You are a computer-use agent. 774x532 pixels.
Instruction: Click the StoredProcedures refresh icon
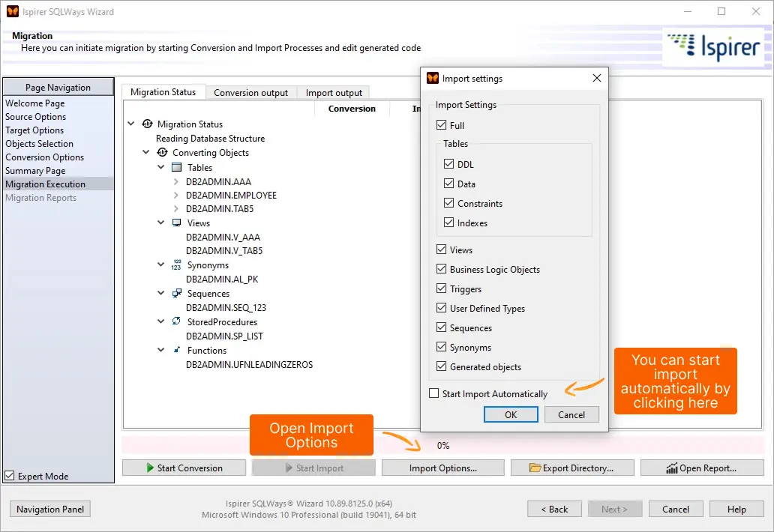pos(176,321)
